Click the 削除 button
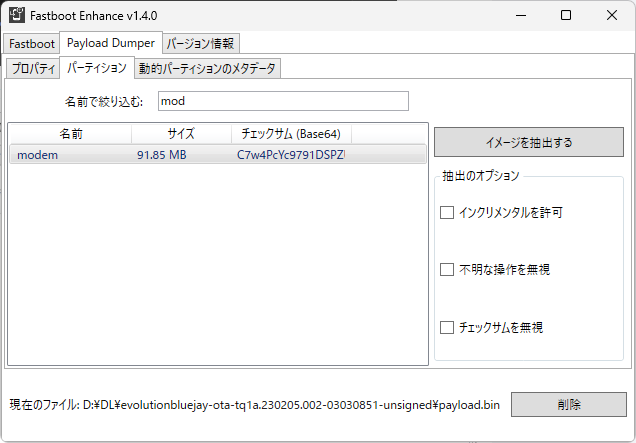 (x=569, y=404)
